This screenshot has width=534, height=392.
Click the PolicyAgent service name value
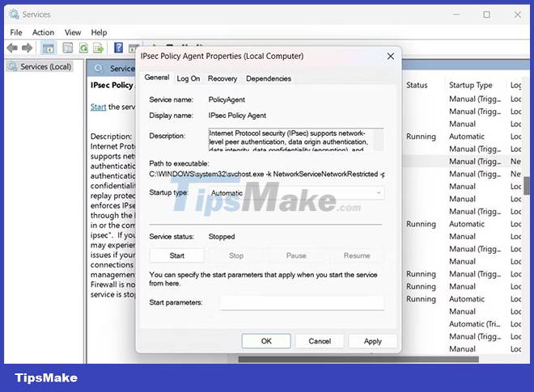[x=227, y=99]
